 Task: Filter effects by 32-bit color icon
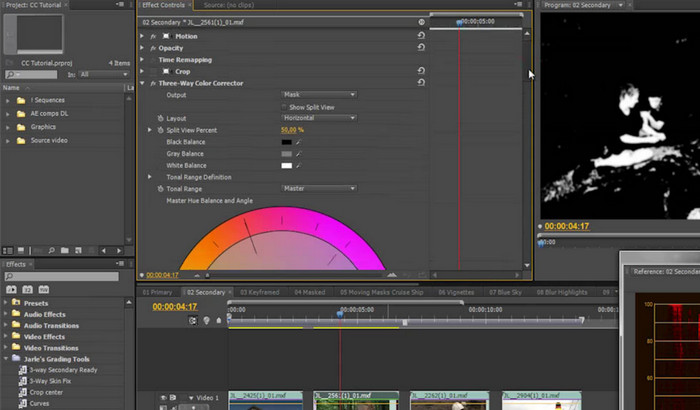27,289
